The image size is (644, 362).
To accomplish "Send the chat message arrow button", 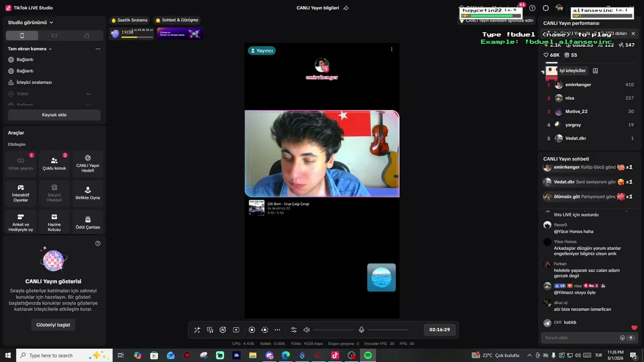I will pos(631,338).
